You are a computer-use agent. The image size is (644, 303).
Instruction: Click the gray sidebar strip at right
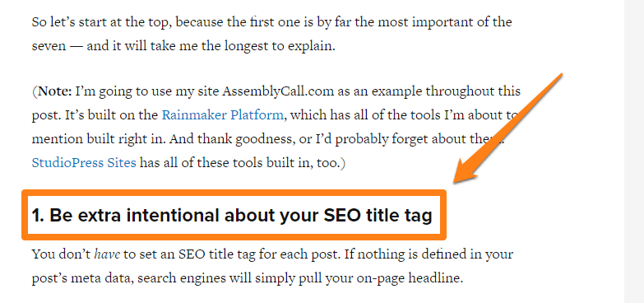click(634, 151)
